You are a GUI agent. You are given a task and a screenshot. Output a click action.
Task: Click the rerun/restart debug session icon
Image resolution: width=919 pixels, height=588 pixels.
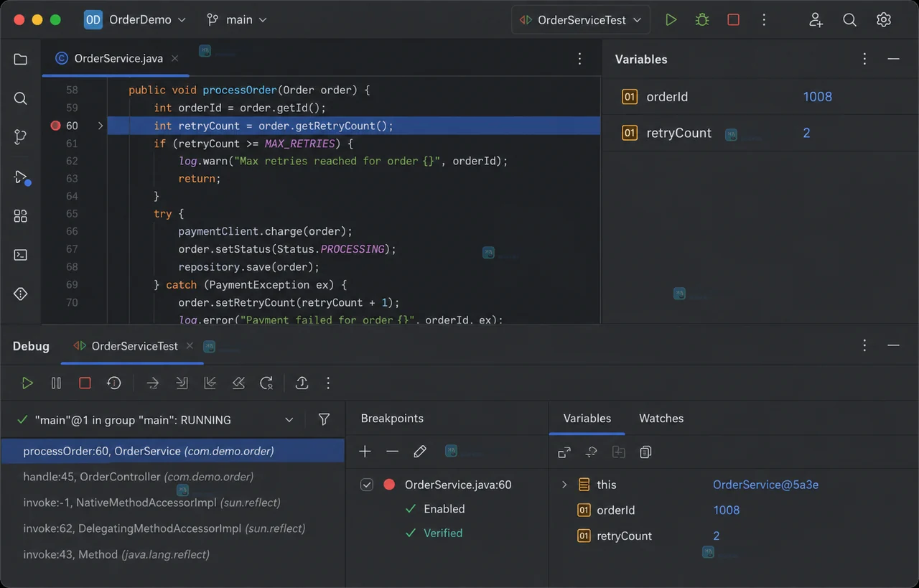pyautogui.click(x=113, y=383)
